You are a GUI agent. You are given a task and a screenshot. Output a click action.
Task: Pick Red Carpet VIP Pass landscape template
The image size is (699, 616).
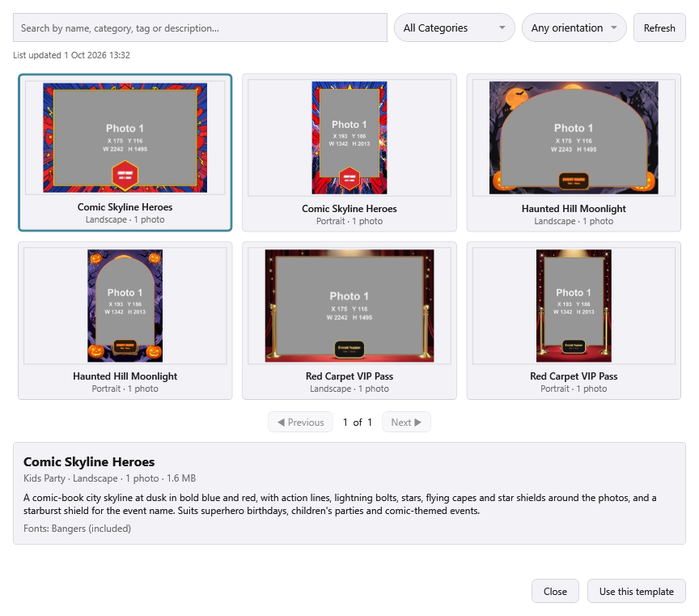[x=349, y=321]
